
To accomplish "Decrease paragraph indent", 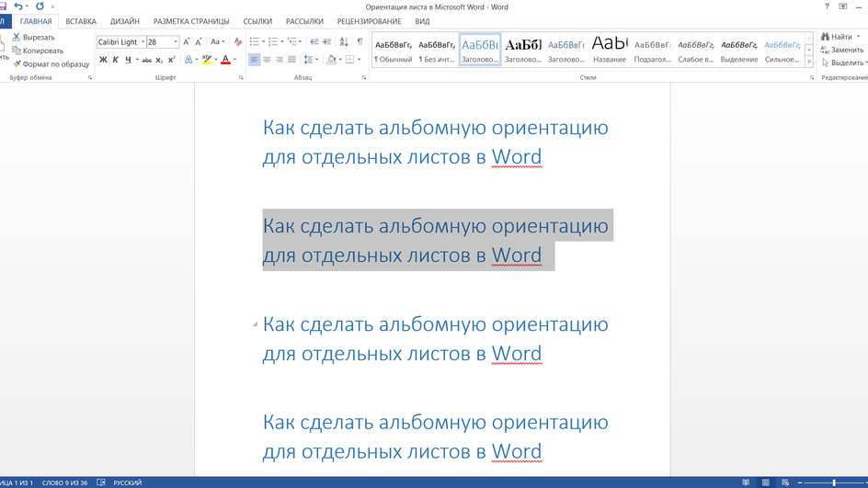I will 314,41.
